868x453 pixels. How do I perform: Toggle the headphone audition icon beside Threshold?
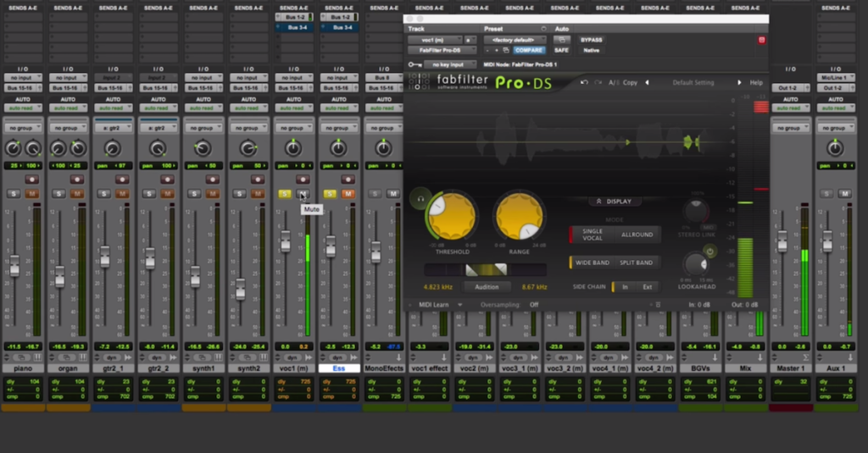coord(420,199)
